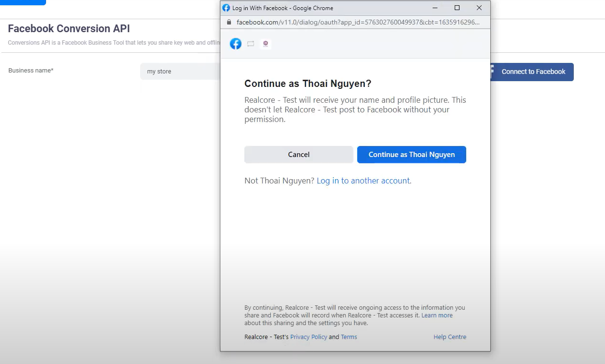Open the Terms link
The width and height of the screenshot is (605, 364).
tap(349, 337)
